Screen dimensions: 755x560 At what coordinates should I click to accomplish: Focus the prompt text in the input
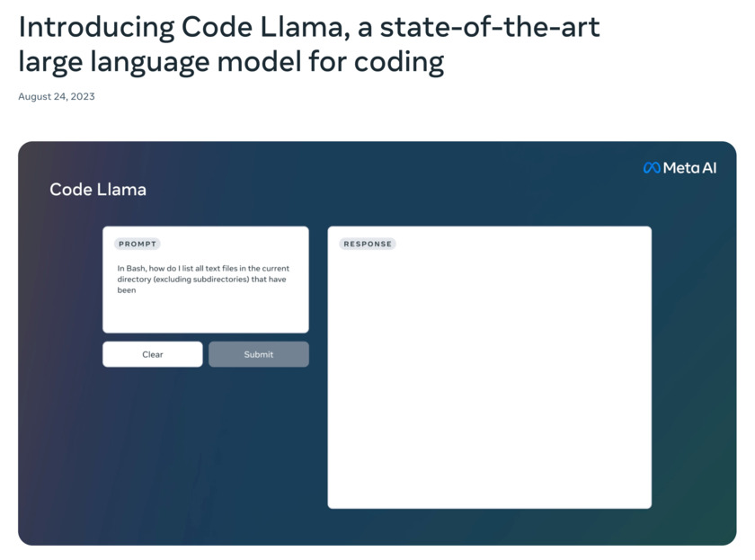click(x=203, y=279)
